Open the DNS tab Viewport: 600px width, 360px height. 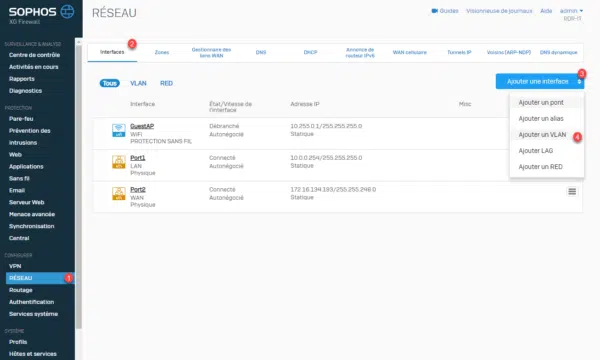pos(261,52)
